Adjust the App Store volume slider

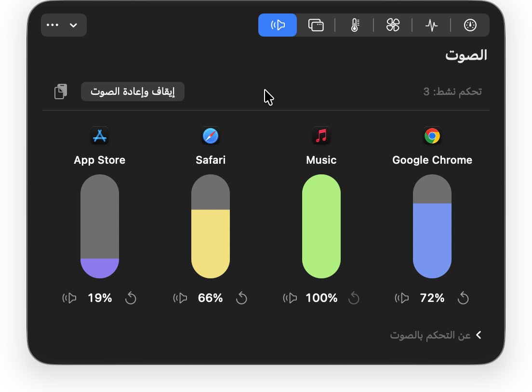[100, 226]
